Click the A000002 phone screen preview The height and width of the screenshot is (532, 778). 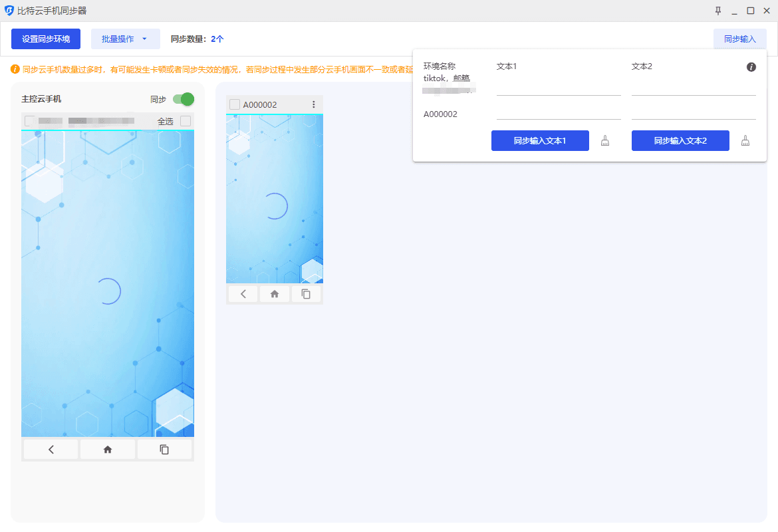(x=275, y=199)
